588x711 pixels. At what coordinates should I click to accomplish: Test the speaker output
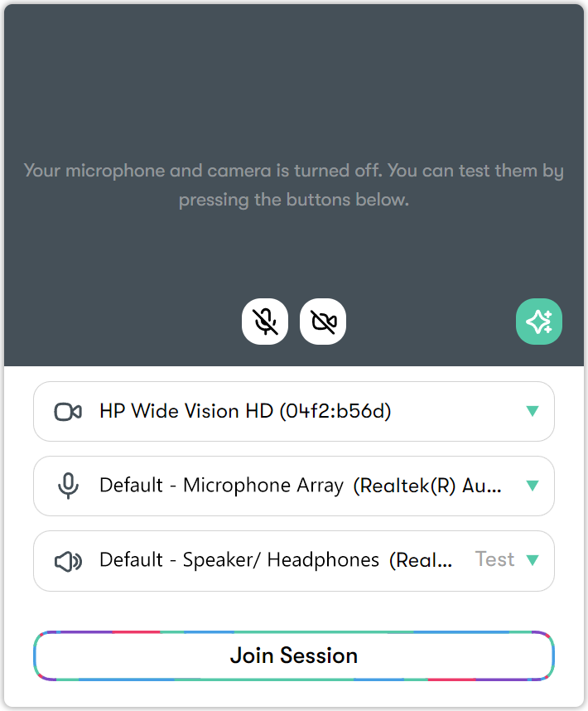click(494, 559)
